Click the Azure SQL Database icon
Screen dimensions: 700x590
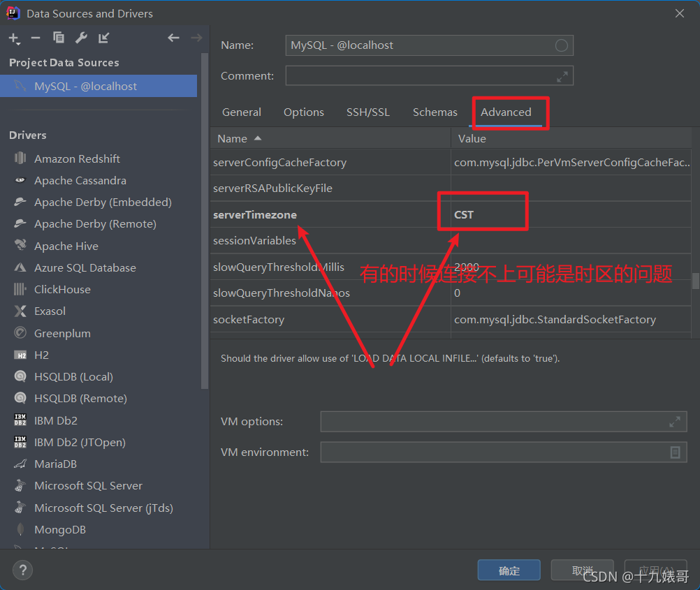[x=20, y=267]
